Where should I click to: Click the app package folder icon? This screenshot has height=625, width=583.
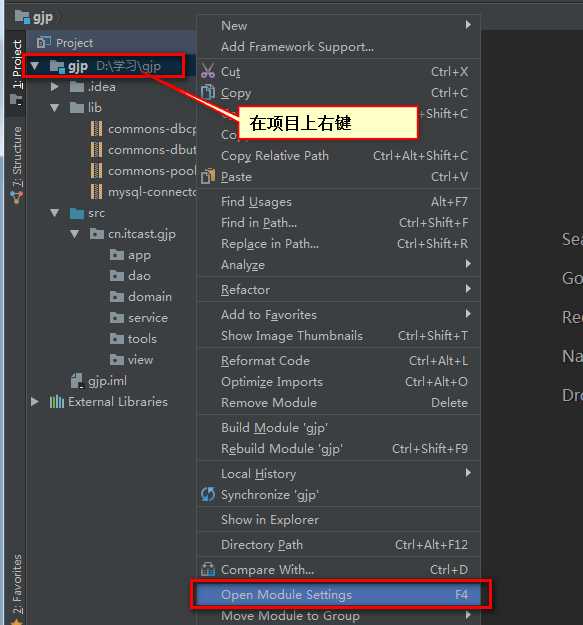tap(117, 255)
